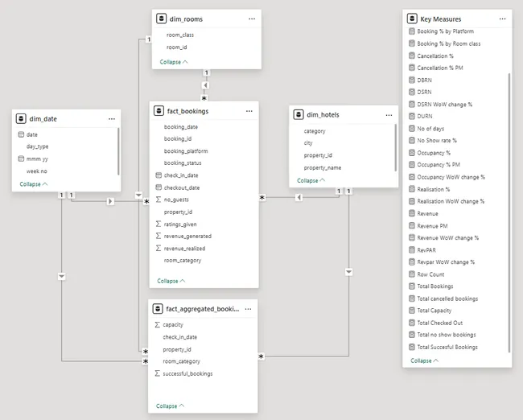Screen dimensions: 523x420
Task: Open fact_aggregated_bookings more options ellipsis
Action: click(x=248, y=309)
